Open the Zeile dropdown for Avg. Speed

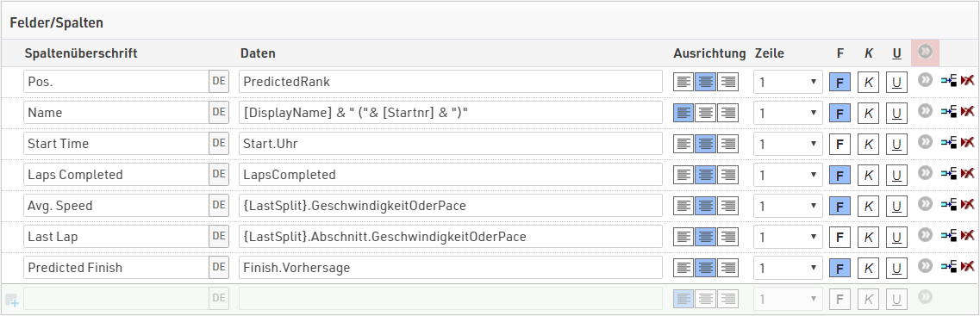click(x=788, y=206)
